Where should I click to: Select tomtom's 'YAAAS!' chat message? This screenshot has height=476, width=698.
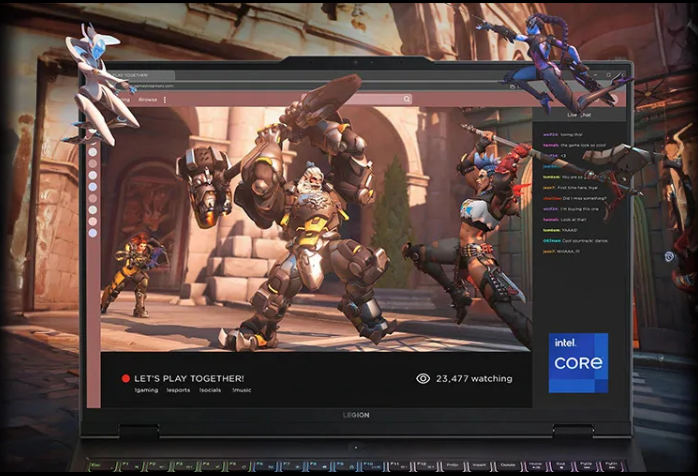pyautogui.click(x=560, y=230)
